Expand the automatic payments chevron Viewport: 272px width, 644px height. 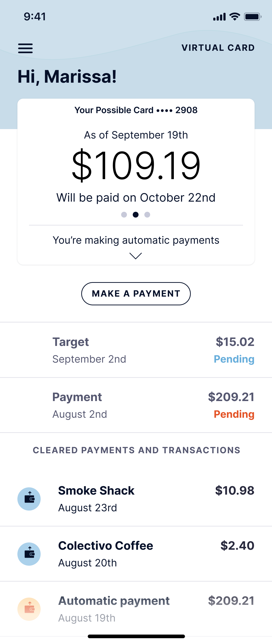click(136, 256)
